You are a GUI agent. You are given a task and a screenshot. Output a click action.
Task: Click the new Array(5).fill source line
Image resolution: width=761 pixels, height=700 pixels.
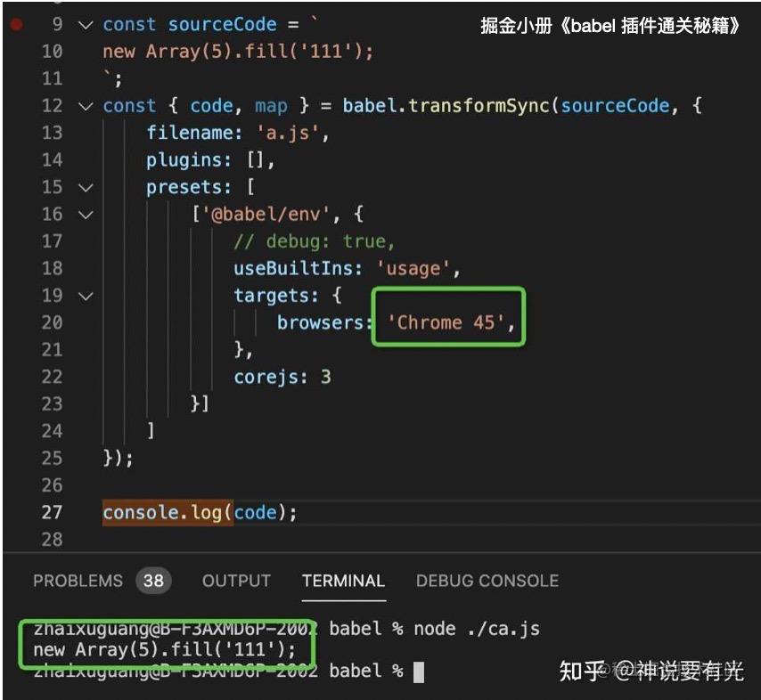click(x=238, y=52)
